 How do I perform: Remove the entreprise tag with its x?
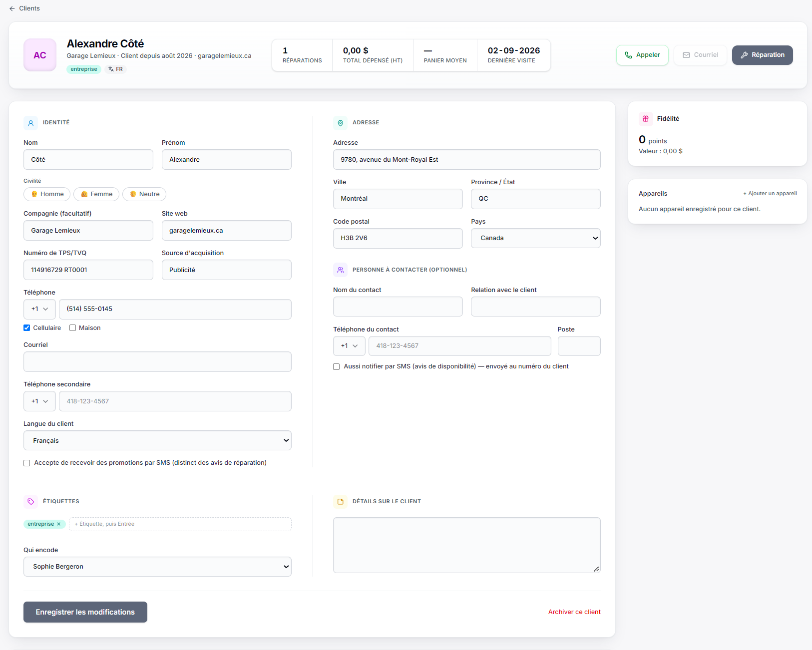point(59,524)
